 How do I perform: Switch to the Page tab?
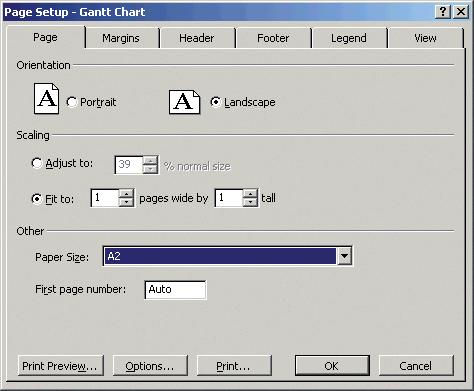tap(45, 37)
